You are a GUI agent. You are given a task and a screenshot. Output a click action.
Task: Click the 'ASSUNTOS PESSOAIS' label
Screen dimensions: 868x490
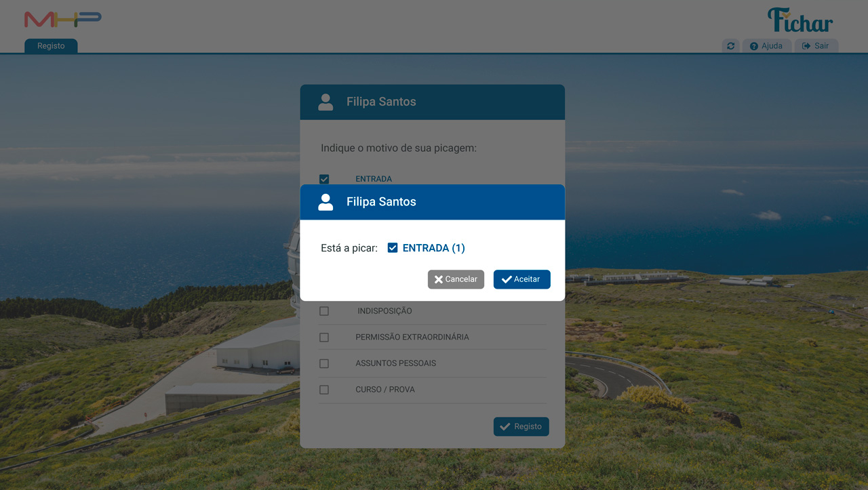[396, 364]
